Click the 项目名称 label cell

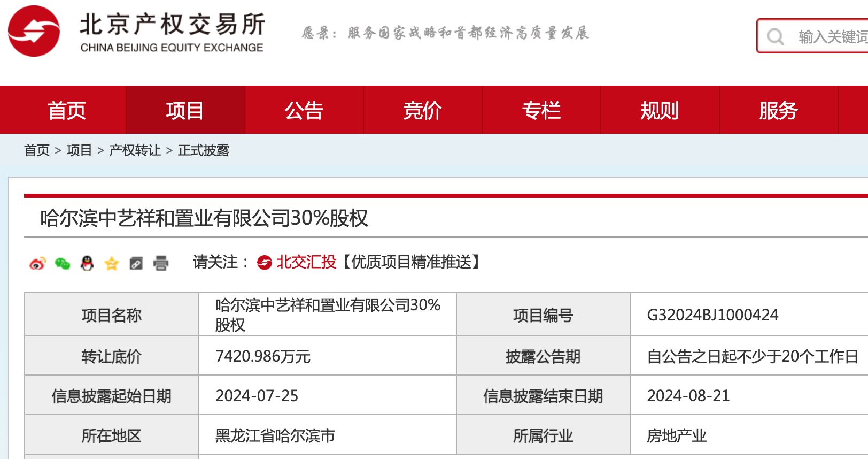point(112,315)
